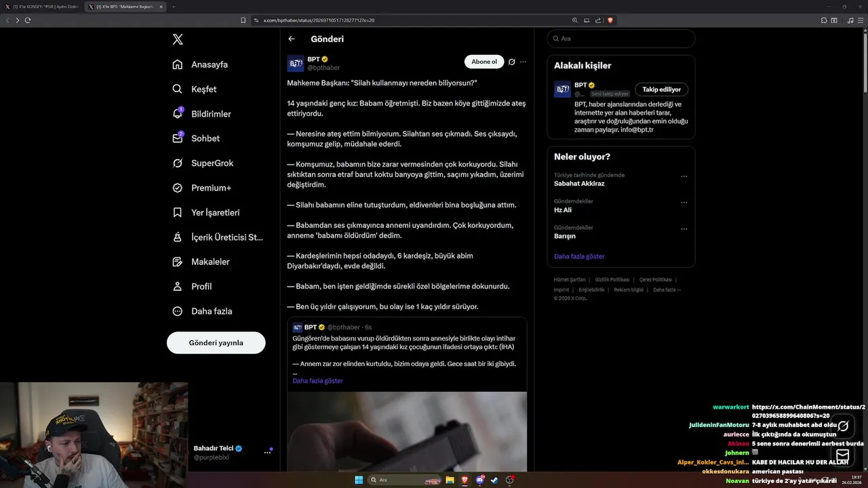Screen dimensions: 868x488
Task: Open Premium+ badge icon
Action: click(x=178, y=188)
